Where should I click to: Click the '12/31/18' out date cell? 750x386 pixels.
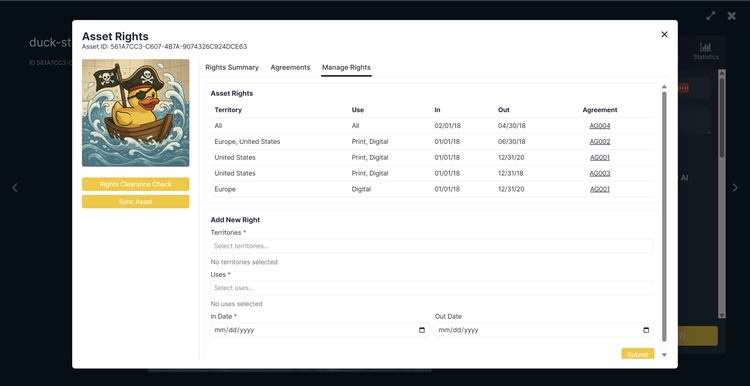point(512,173)
